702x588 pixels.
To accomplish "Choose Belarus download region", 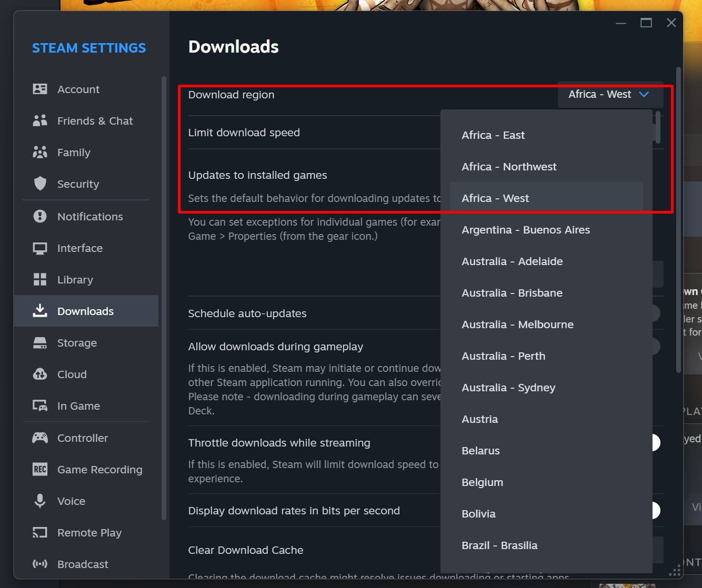I will [x=546, y=451].
